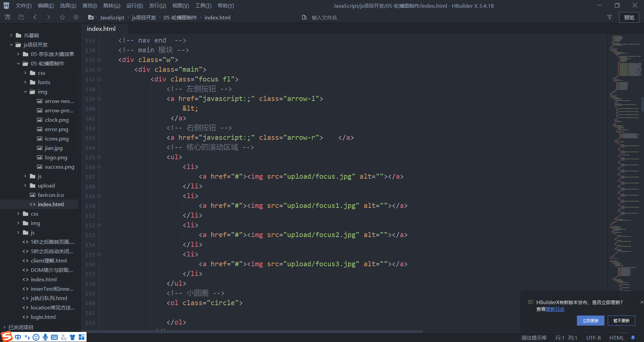Image resolution: width=644 pixels, height=342 pixels.
Task: Collapse the img folder in the project tree
Action: pyautogui.click(x=25, y=92)
